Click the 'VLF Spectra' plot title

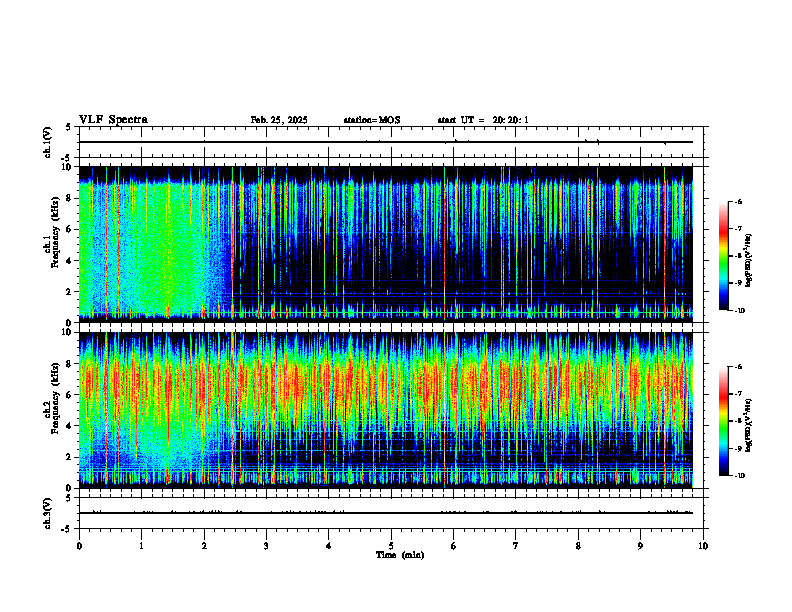click(x=113, y=120)
